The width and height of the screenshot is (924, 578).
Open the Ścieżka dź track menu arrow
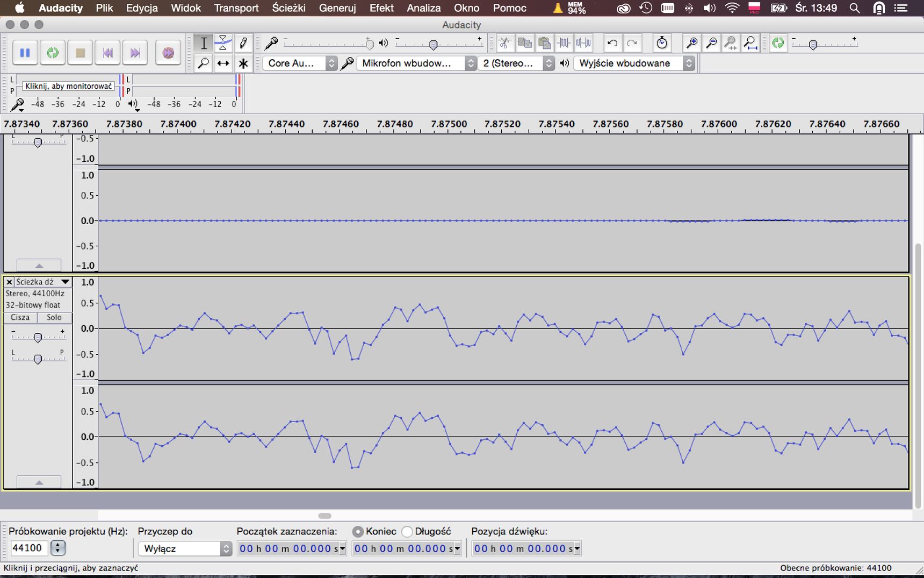pos(65,282)
